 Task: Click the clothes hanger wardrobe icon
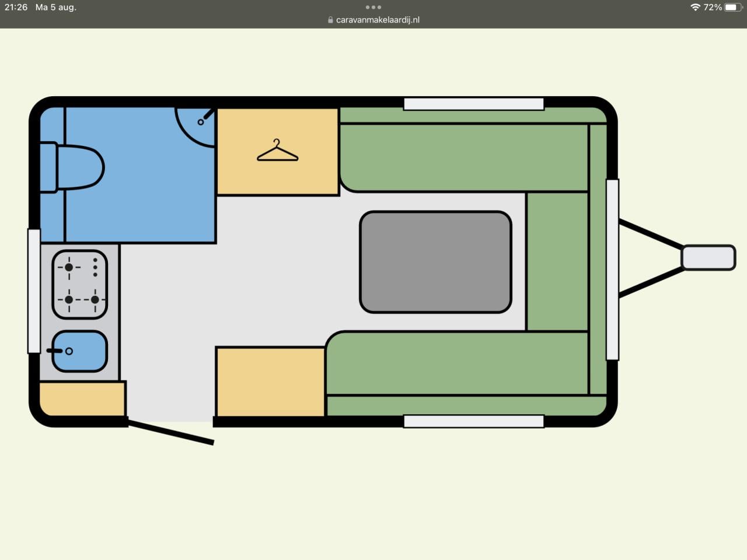coord(277,150)
